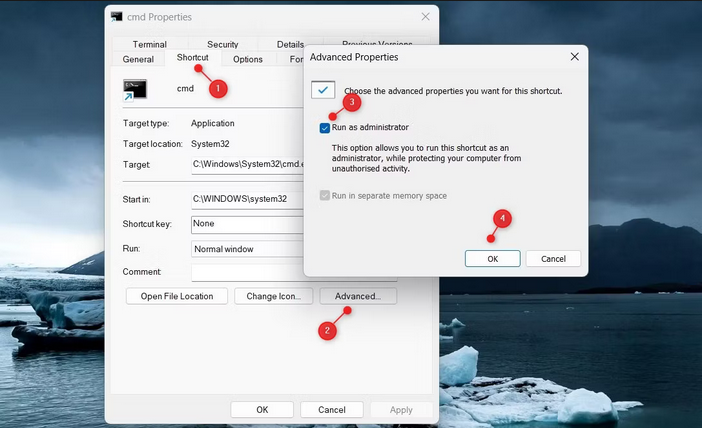Click the Application target type text
Screen dimensions: 702x428
pyautogui.click(x=213, y=123)
